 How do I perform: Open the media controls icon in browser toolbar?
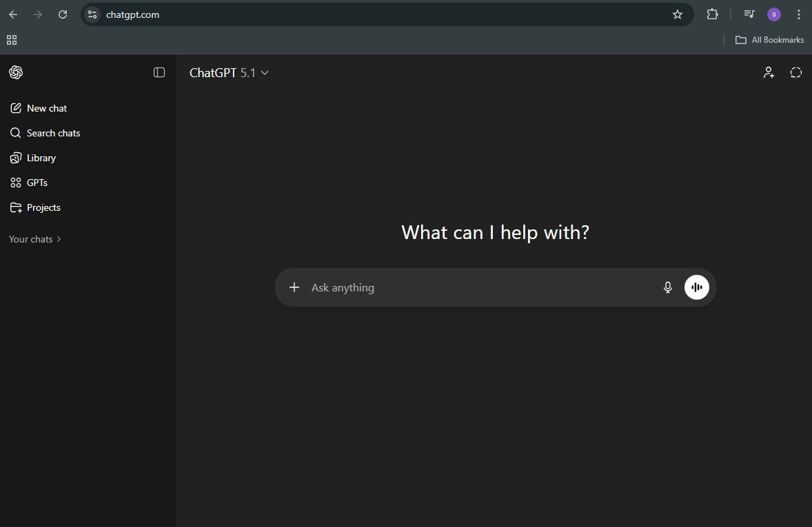pyautogui.click(x=749, y=14)
